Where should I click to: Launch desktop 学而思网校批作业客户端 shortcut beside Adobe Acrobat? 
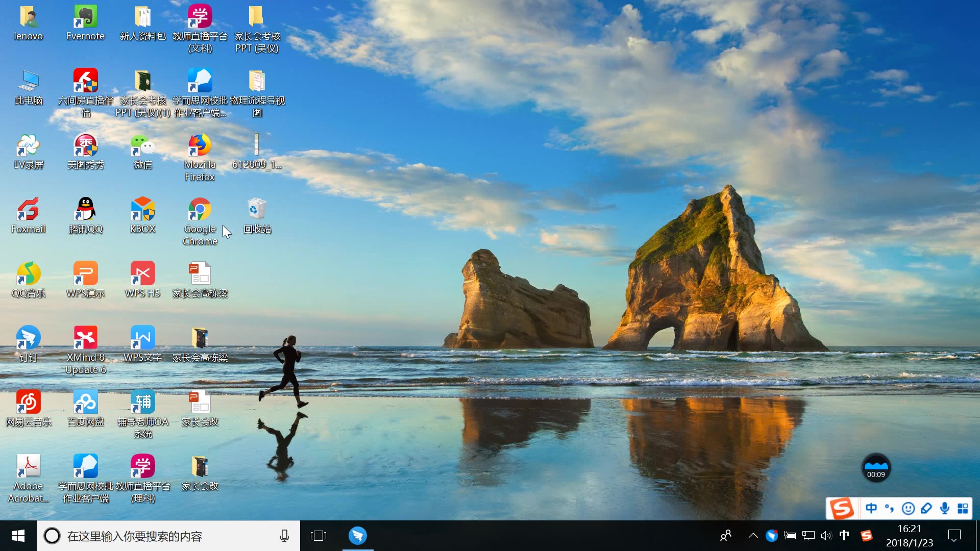pos(86,479)
